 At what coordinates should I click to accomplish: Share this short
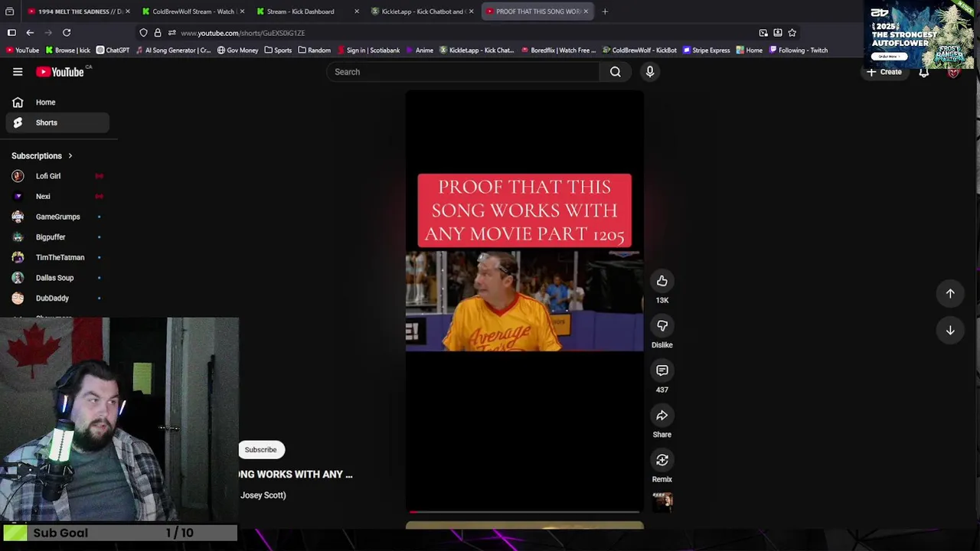(x=662, y=416)
